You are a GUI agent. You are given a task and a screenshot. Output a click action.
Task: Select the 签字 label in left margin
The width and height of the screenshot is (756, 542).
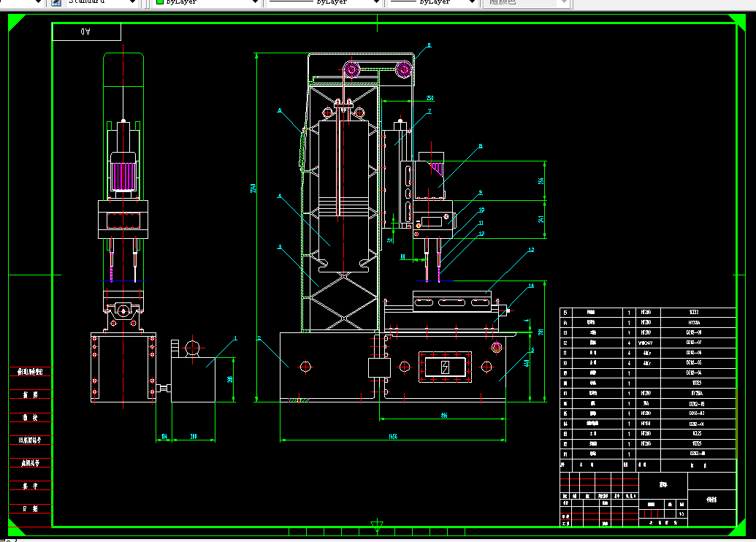[30, 486]
